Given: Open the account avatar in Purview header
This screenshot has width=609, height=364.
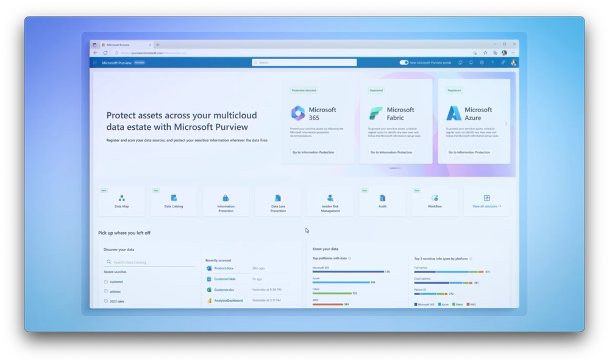Looking at the screenshot, I should 513,63.
